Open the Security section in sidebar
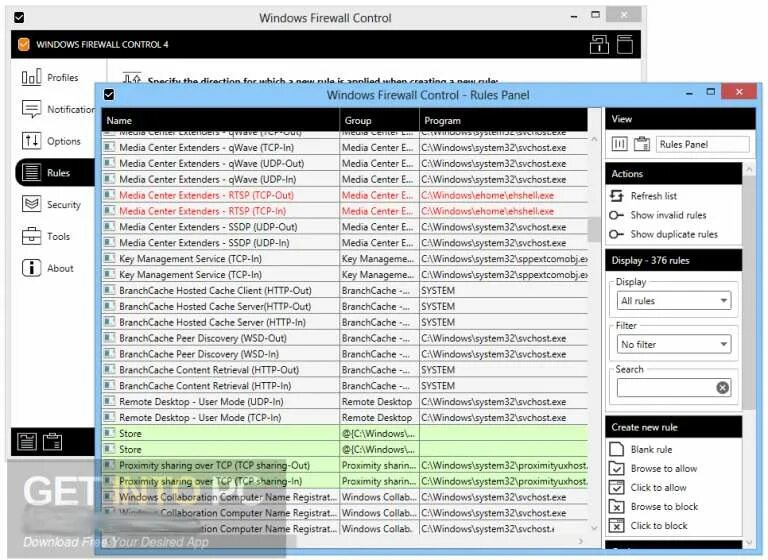768x560 pixels. (51, 204)
